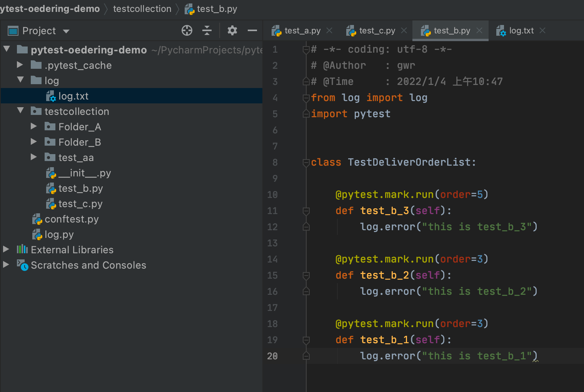This screenshot has height=392, width=584.
Task: Click the @Author comment line
Action: point(363,65)
